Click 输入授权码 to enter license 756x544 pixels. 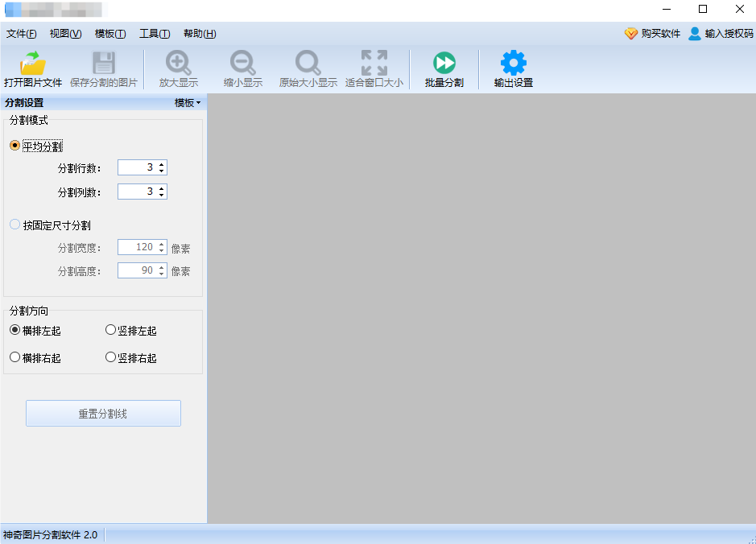pos(721,34)
